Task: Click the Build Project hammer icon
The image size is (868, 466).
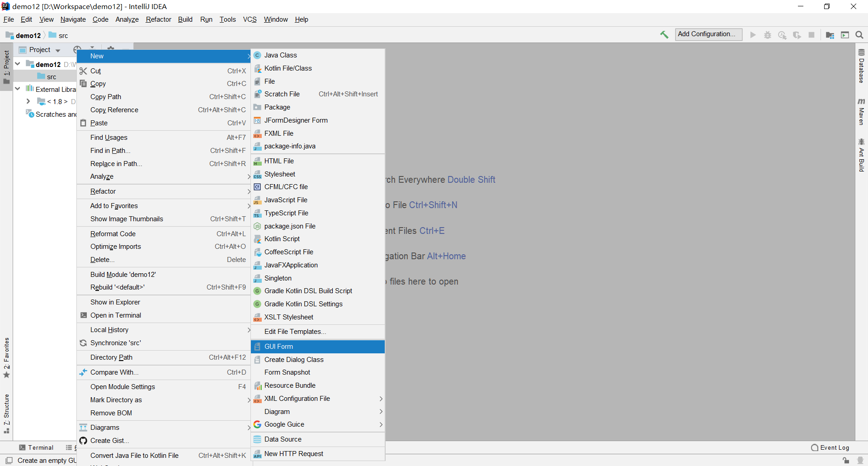Action: pyautogui.click(x=664, y=35)
